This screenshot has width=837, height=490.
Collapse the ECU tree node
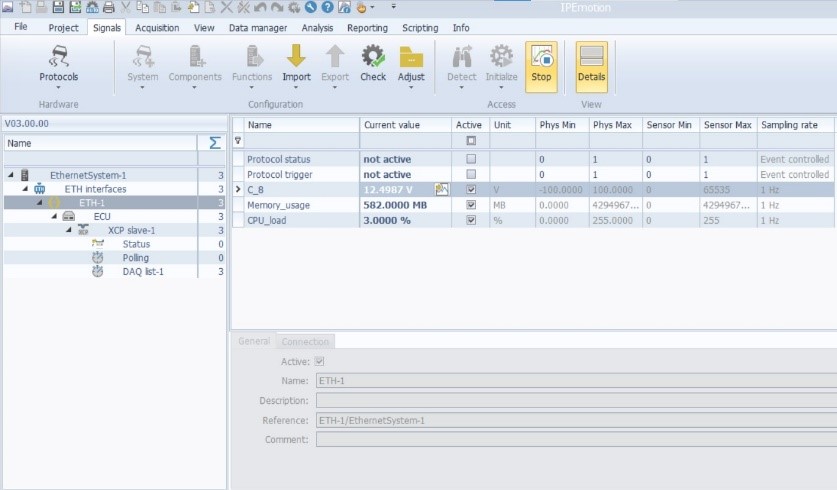click(x=54, y=216)
